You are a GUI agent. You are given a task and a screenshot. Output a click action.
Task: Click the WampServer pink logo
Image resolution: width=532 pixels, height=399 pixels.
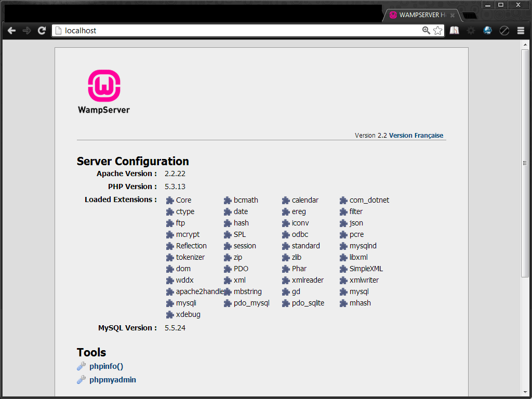(104, 86)
